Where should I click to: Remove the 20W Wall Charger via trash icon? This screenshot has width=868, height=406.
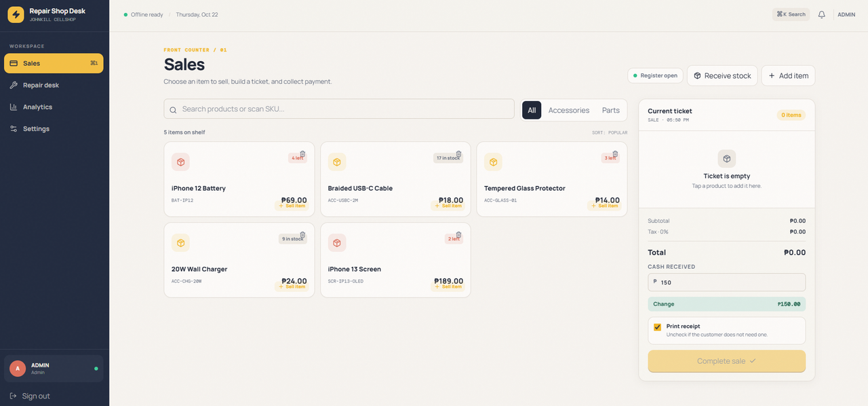[x=302, y=235]
